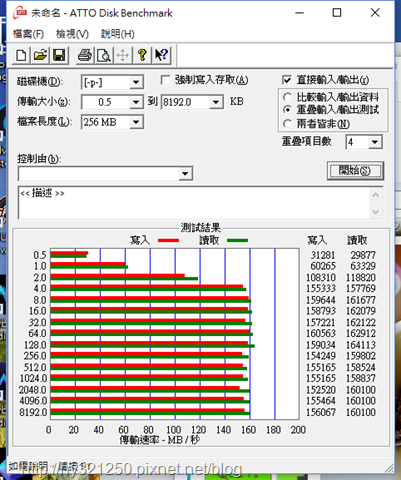Viewport: 401px width, 480px height.
Task: Click write value 155333 in results
Action: [x=321, y=289]
